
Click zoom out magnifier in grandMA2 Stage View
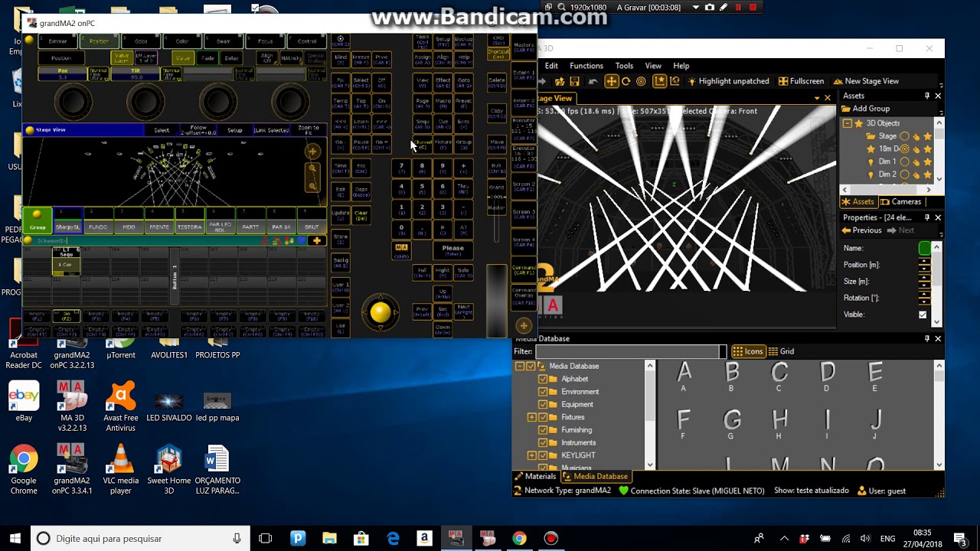coord(312,186)
